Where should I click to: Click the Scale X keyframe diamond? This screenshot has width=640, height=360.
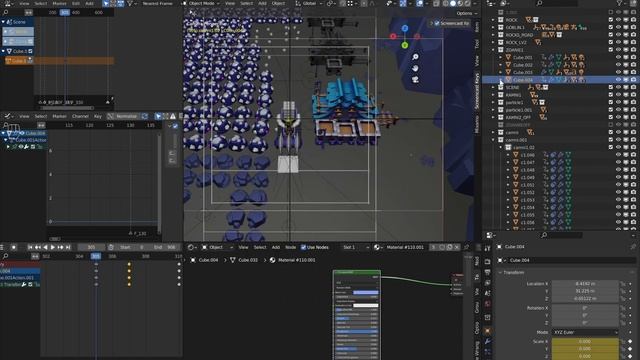click(630, 341)
